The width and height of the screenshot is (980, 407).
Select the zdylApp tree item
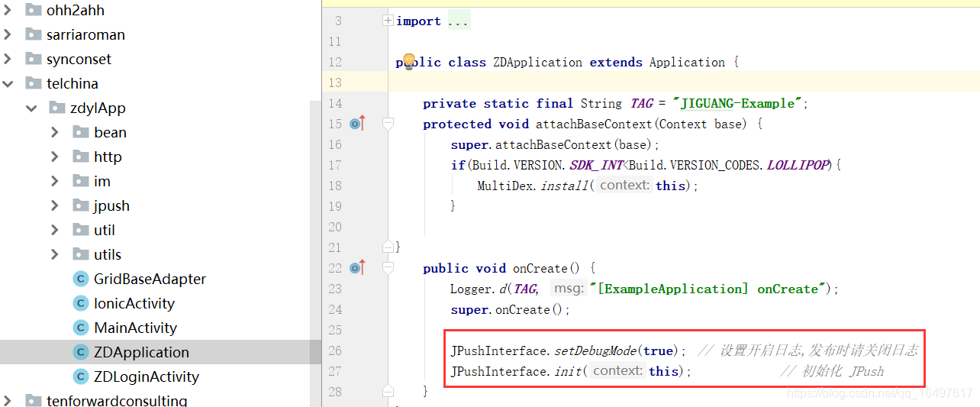(98, 108)
